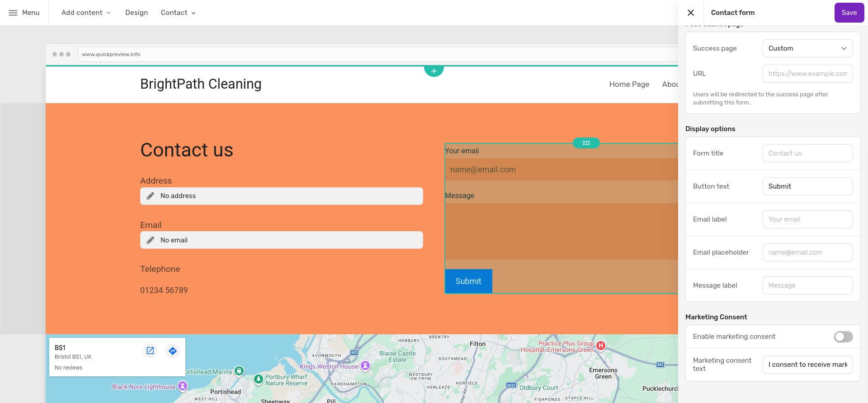Click the Save button
This screenshot has width=868, height=403.
coord(849,13)
